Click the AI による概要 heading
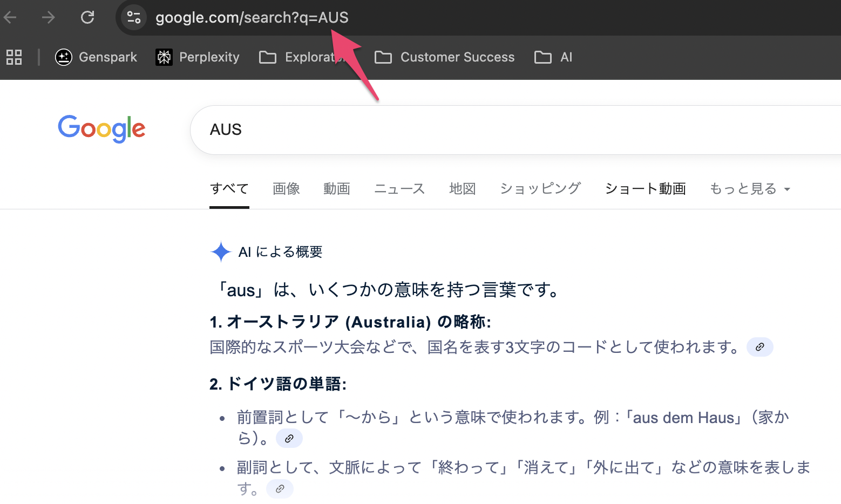Image resolution: width=841 pixels, height=504 pixels. coord(281,252)
